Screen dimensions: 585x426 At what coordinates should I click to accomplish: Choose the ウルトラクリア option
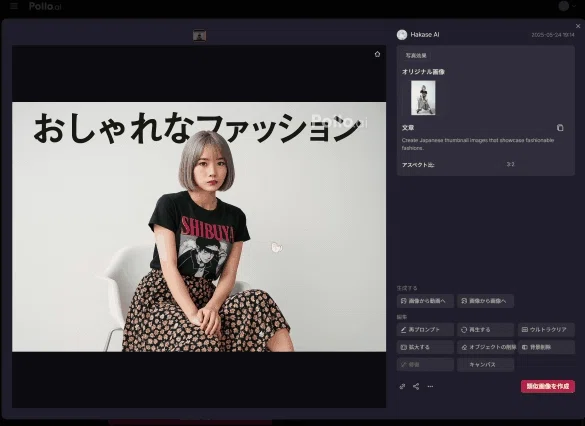[x=546, y=330]
